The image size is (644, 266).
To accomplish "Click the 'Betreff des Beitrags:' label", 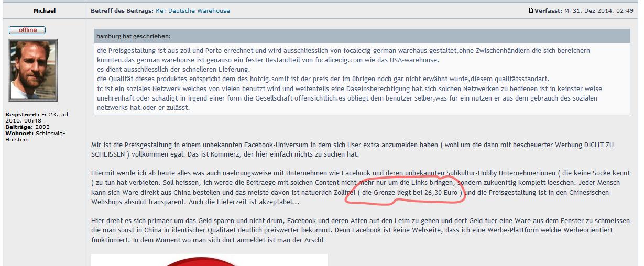I will pyautogui.click(x=122, y=10).
